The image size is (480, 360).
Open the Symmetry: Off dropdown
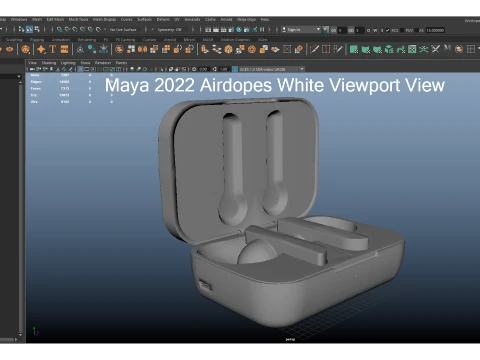click(169, 30)
